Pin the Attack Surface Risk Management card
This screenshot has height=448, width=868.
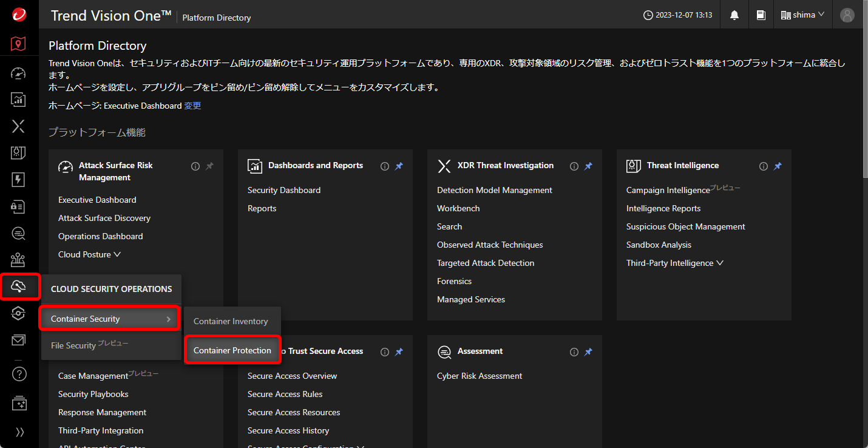[x=209, y=166]
